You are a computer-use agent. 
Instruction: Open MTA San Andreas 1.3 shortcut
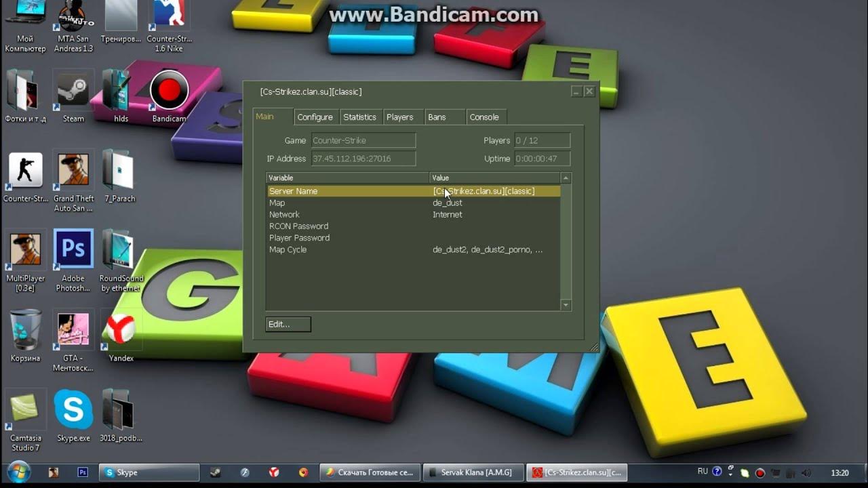pos(75,26)
